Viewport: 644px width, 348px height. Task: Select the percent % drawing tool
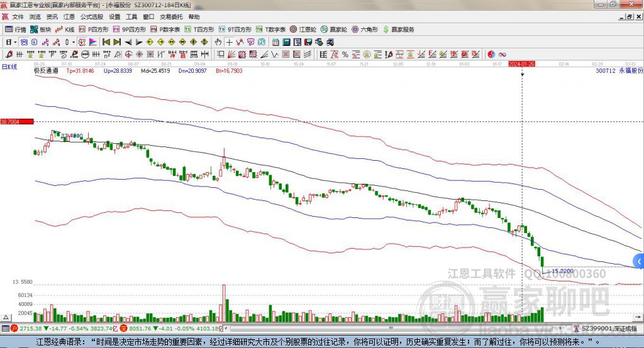[x=345, y=54]
